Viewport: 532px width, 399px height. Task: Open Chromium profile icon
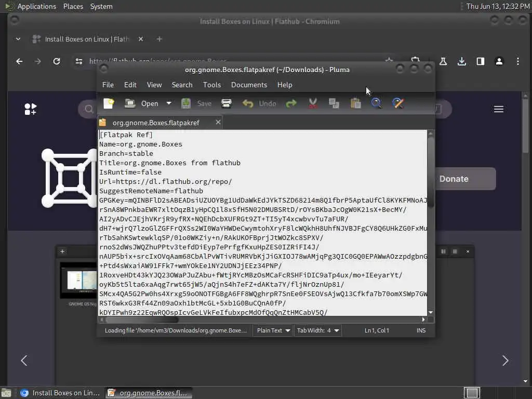click(x=499, y=61)
